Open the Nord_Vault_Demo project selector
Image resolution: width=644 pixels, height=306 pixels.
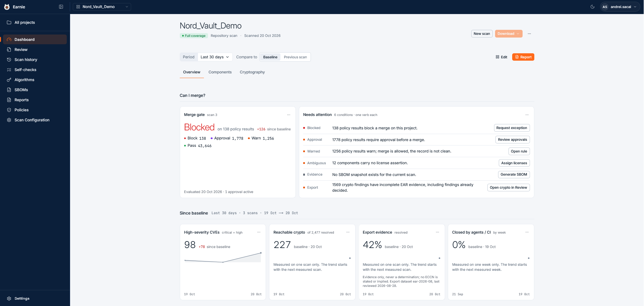tap(102, 7)
